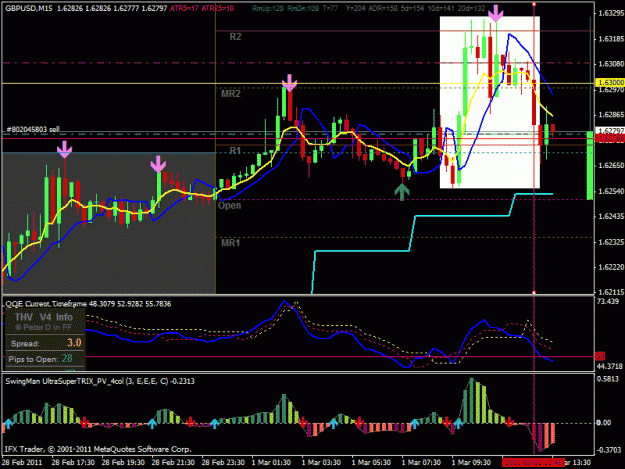Click the -0.3703 TRIX scale value
This screenshot has width=625, height=469.
pyautogui.click(x=608, y=450)
